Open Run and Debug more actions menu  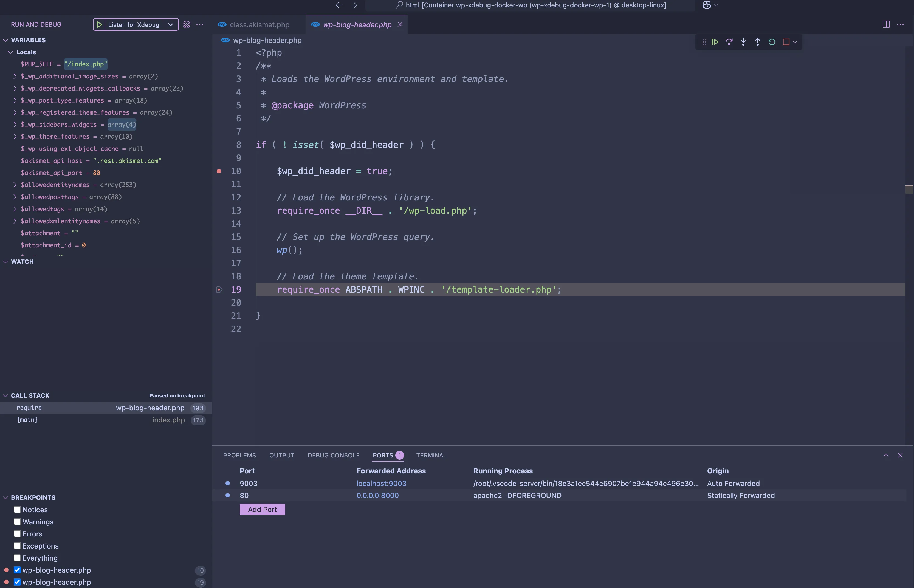point(200,24)
